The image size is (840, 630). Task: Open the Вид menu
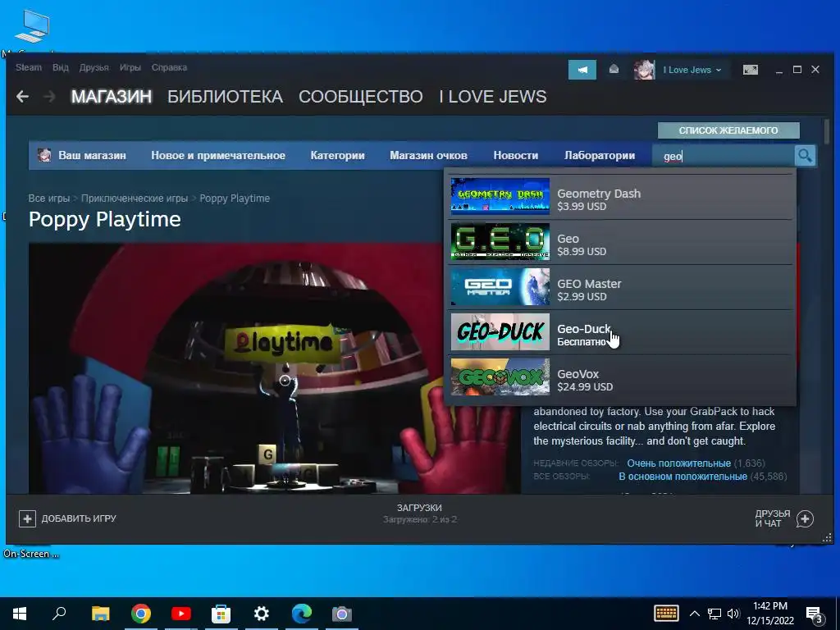[x=61, y=67]
